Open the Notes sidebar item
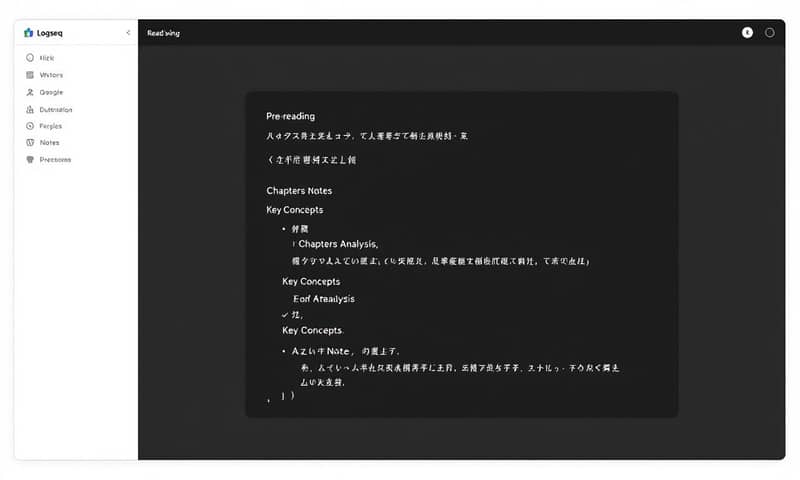This screenshot has height=480, width=800. [x=49, y=143]
